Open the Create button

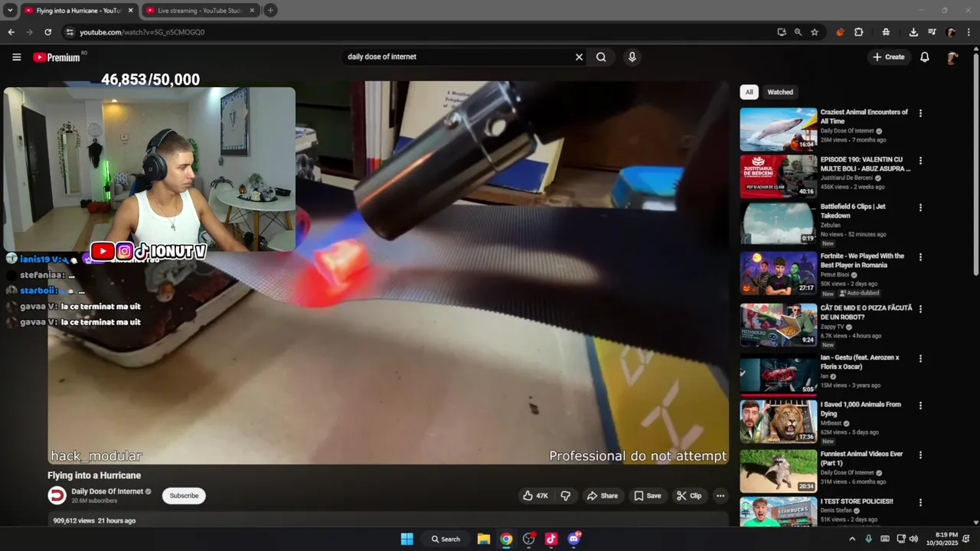coord(888,57)
